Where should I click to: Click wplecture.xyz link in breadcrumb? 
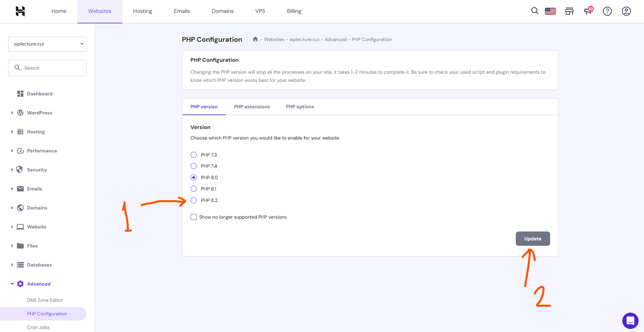[304, 39]
